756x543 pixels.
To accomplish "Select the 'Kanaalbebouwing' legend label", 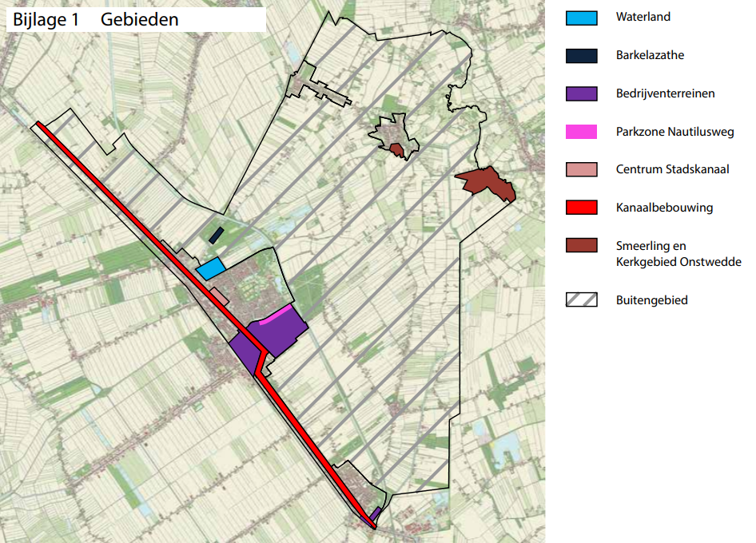I will [x=664, y=208].
